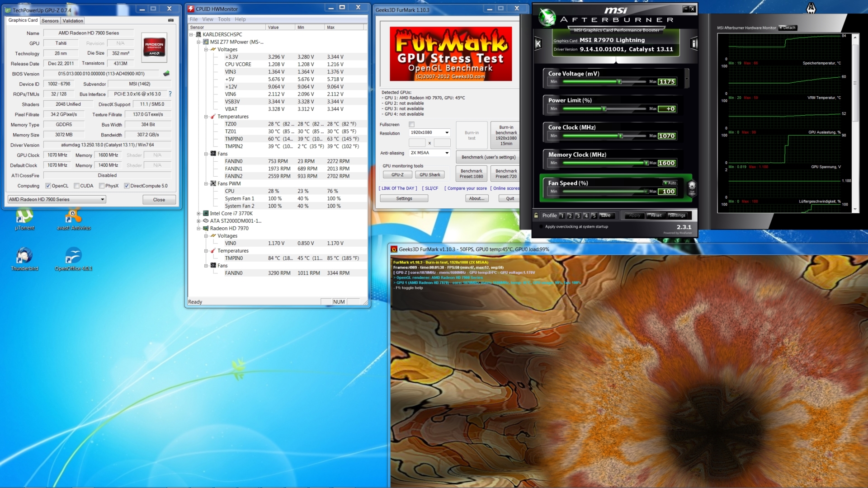Click the Fans PWM fan icon
Image resolution: width=868 pixels, height=488 pixels.
tap(213, 183)
